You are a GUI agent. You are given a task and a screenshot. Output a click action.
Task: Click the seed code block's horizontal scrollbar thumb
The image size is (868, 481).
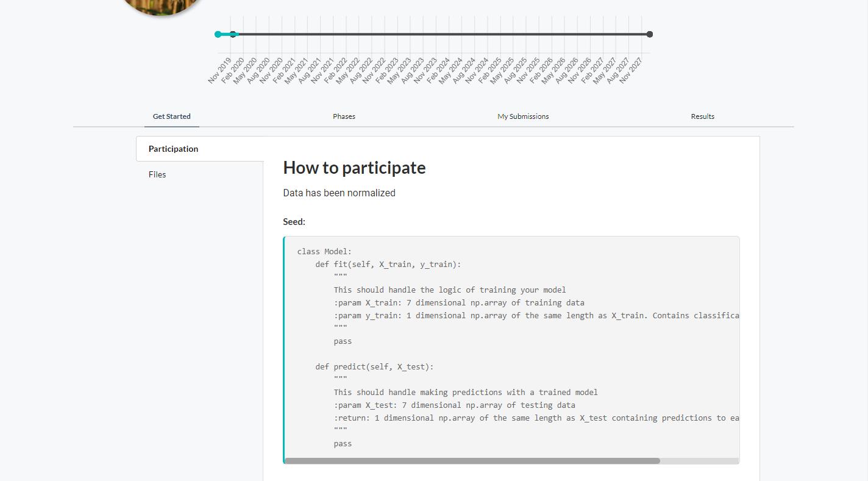pos(472,461)
